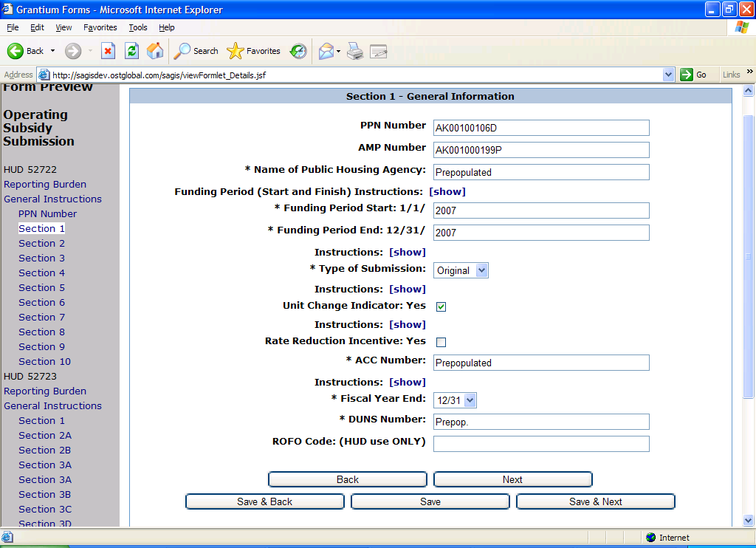Select Section 2 in HUD 52722 sidebar
Viewport: 756px width, 548px height.
point(41,243)
